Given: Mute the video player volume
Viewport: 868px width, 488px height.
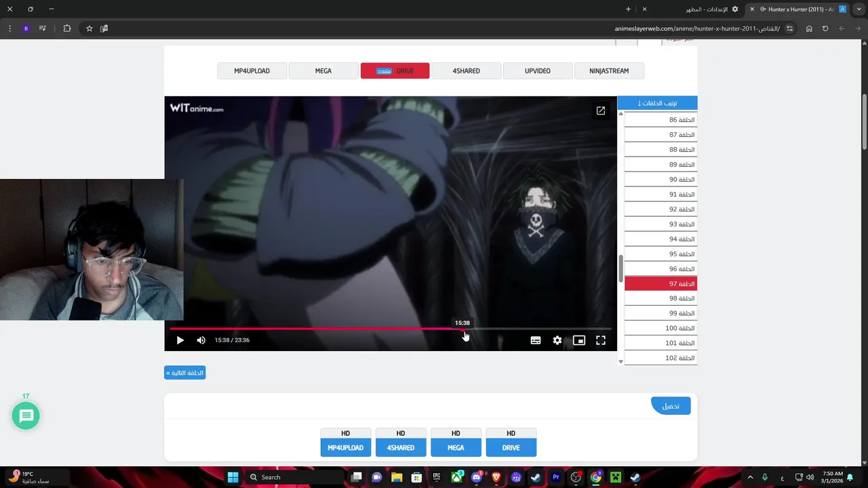Looking at the screenshot, I should pos(201,340).
